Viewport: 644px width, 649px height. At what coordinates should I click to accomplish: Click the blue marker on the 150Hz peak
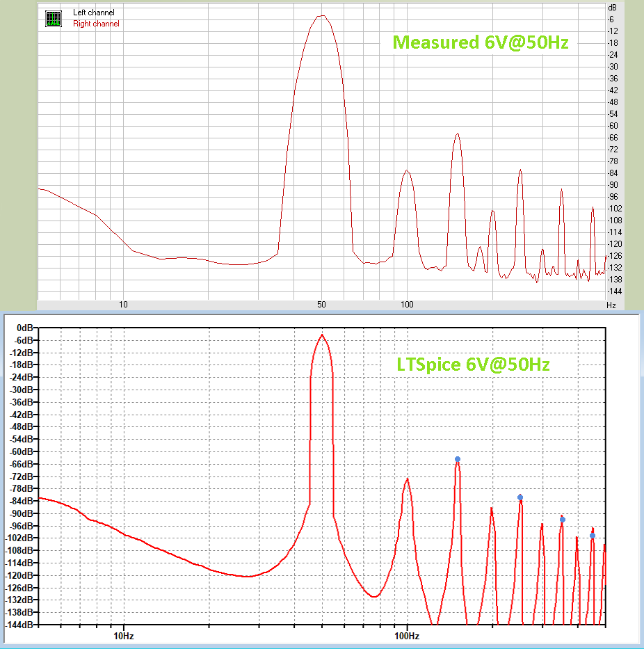[x=458, y=459]
